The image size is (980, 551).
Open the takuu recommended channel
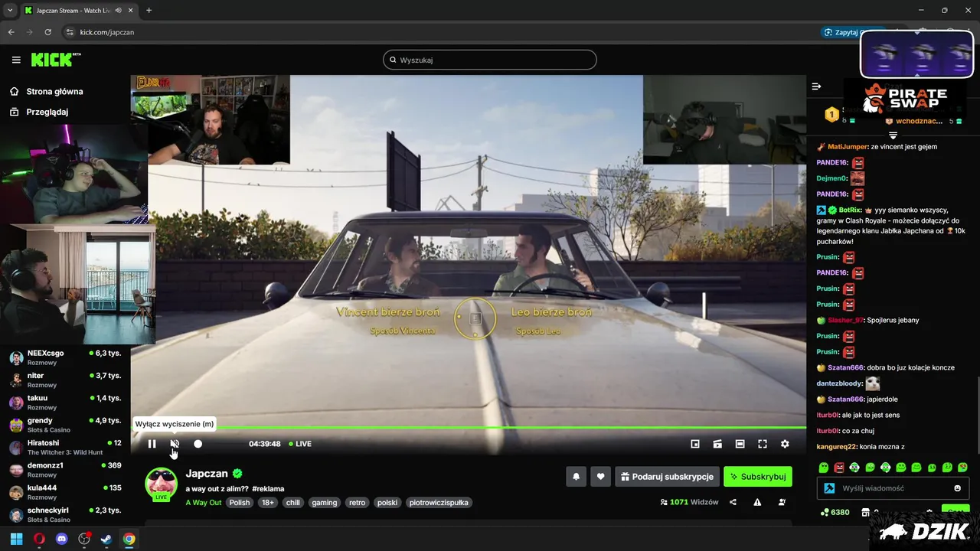point(65,403)
